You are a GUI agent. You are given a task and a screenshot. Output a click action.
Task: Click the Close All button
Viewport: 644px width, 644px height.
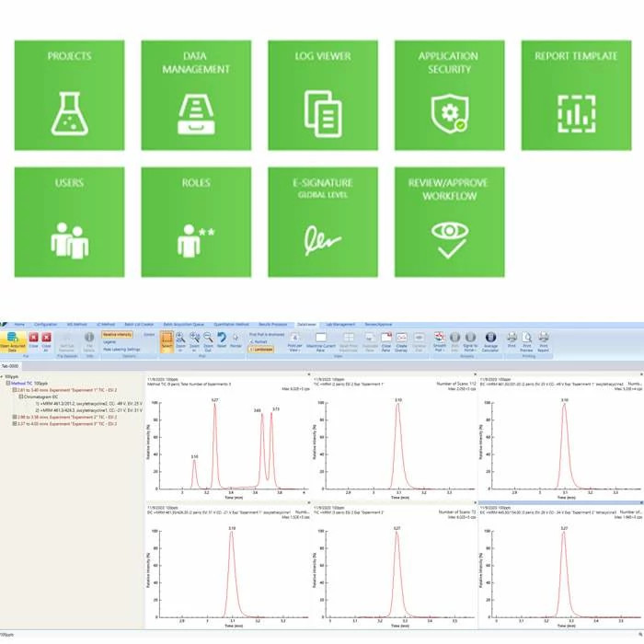(46, 341)
